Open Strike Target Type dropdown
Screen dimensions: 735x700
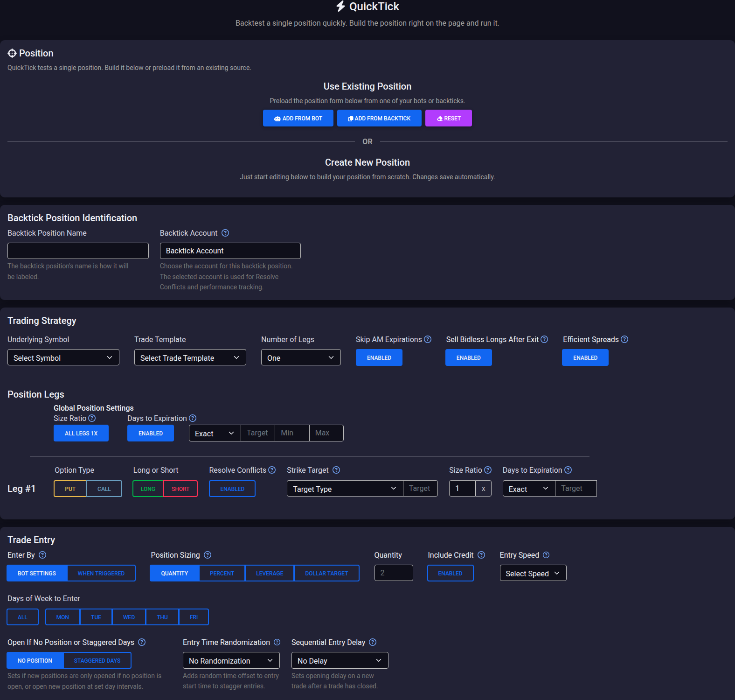click(x=345, y=489)
